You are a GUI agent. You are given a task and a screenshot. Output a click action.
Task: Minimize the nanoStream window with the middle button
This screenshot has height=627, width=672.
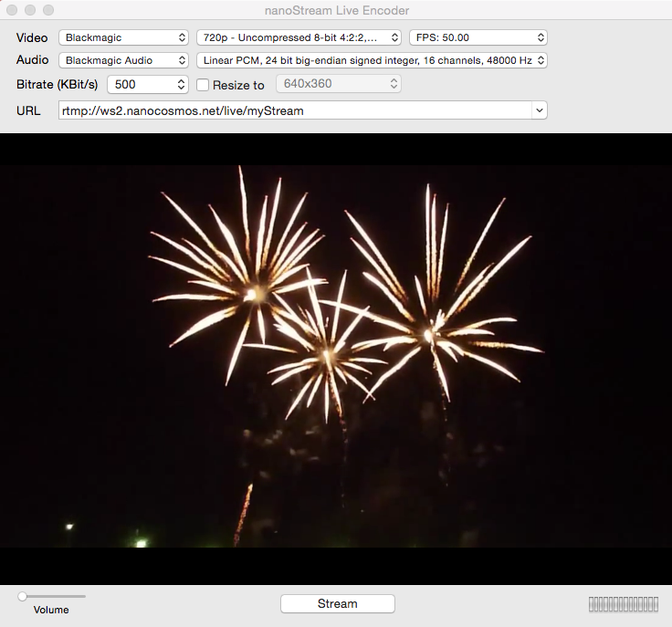coord(30,10)
